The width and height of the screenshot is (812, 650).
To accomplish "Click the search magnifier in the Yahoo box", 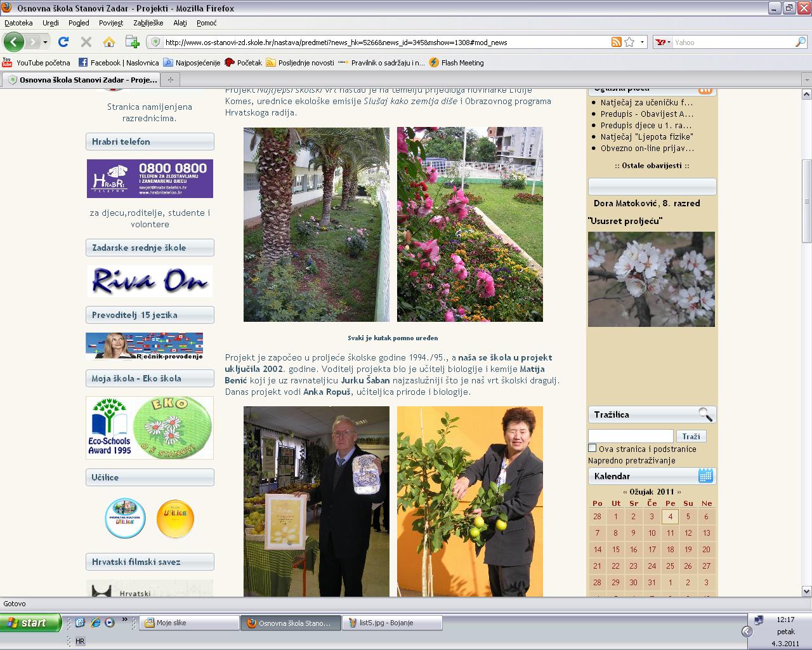I will pos(801,42).
